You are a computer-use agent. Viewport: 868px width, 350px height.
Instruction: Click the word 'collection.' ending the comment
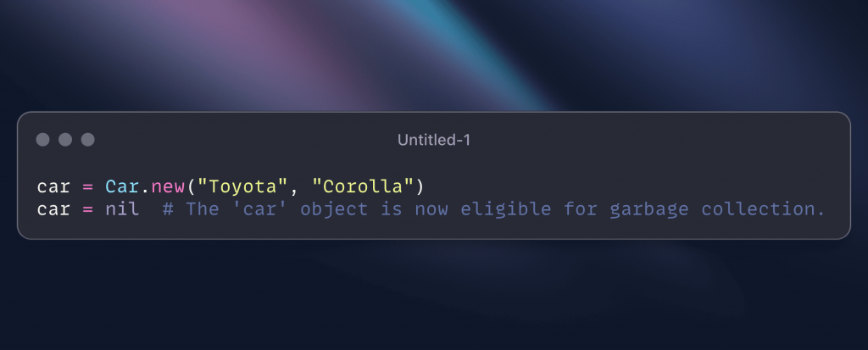click(x=764, y=208)
